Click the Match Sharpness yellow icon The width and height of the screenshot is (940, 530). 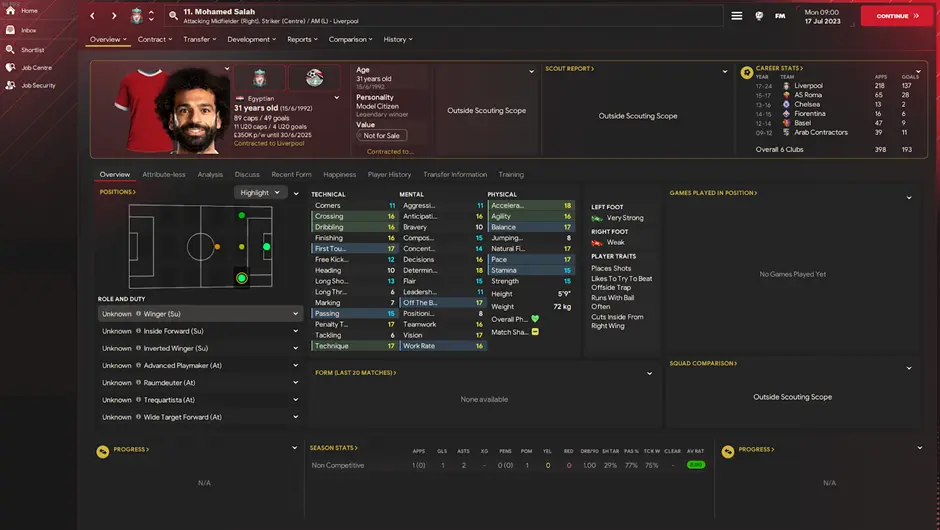(535, 332)
